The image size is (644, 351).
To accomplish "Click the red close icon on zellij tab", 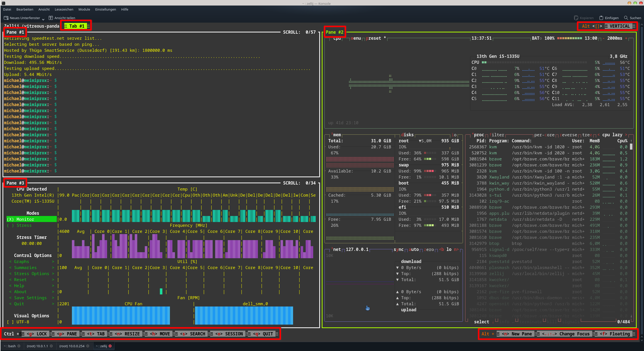I will point(110,346).
